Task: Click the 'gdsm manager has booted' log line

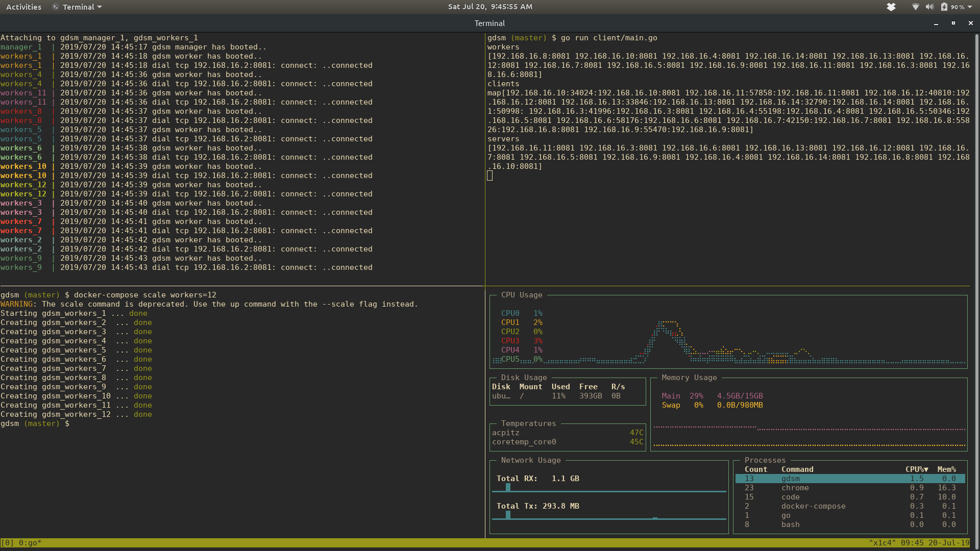Action: point(133,47)
